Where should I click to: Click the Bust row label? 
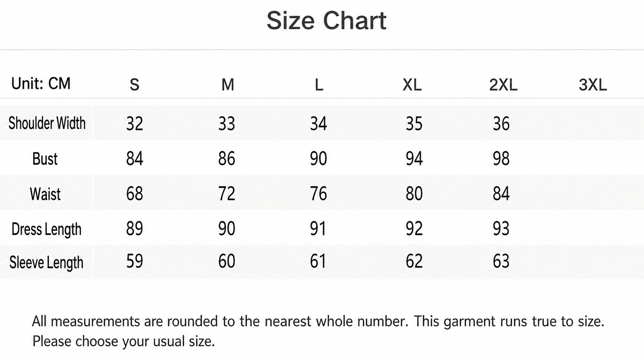coord(45,159)
